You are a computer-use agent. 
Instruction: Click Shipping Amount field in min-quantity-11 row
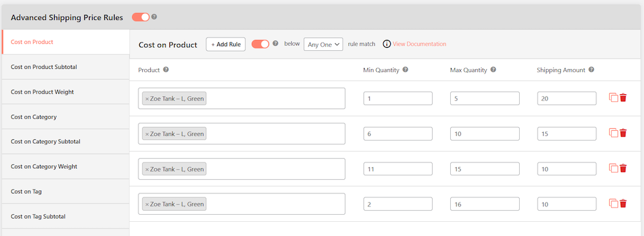click(567, 169)
